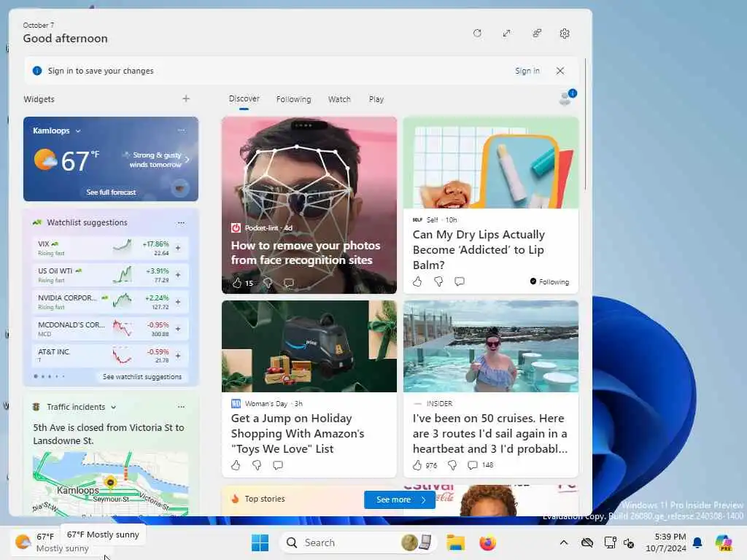
Task: Toggle Following on the Self article
Action: click(549, 281)
